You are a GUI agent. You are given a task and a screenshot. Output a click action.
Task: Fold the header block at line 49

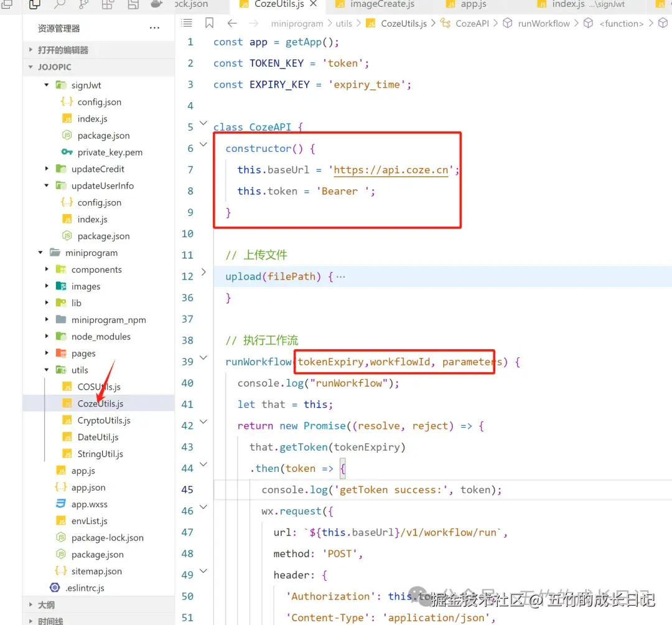(x=203, y=571)
